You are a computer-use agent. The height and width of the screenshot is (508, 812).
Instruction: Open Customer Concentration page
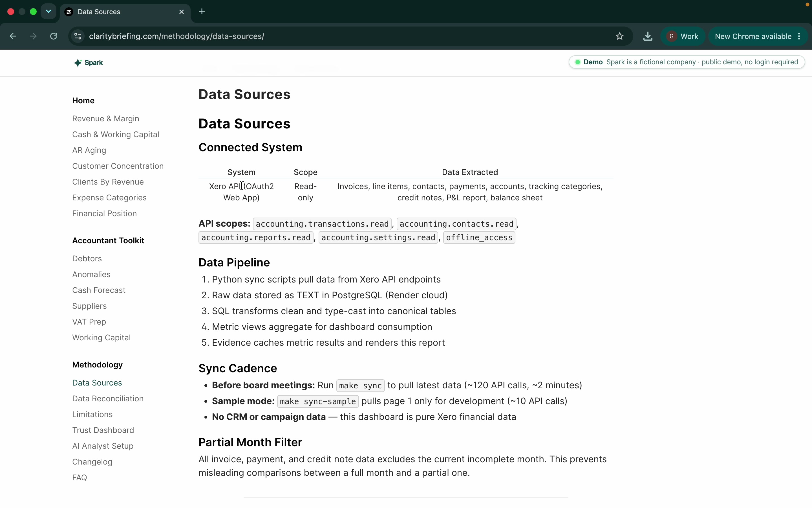[x=118, y=166]
